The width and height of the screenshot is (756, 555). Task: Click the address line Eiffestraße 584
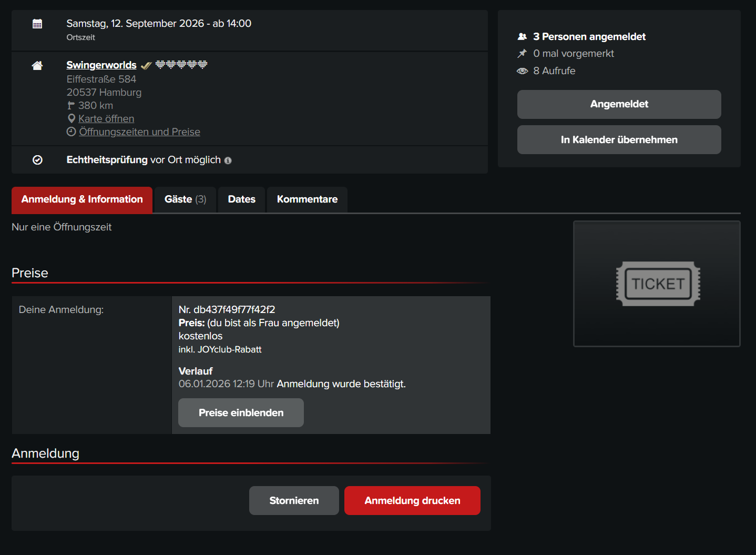click(x=101, y=79)
